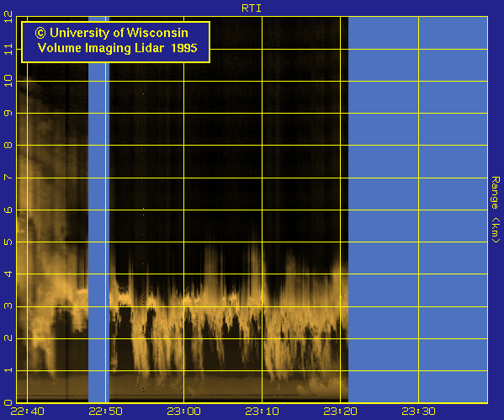Click the blue empty region after 23:20

(418, 209)
